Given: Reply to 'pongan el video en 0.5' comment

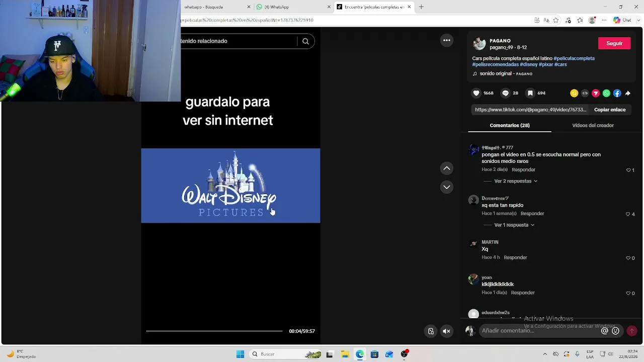Looking at the screenshot, I should point(523,170).
